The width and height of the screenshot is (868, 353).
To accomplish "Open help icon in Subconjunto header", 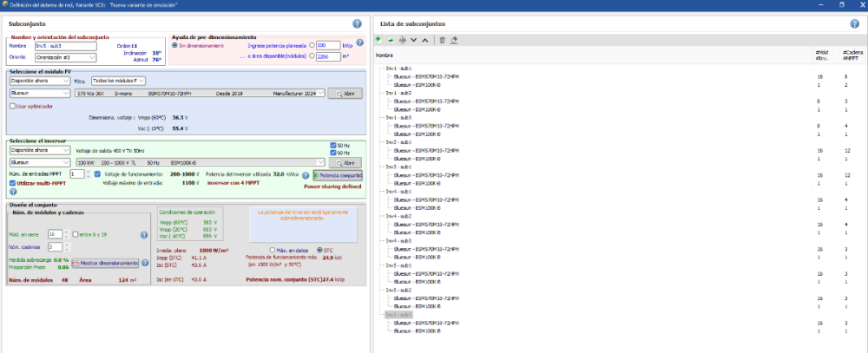I will tap(358, 23).
